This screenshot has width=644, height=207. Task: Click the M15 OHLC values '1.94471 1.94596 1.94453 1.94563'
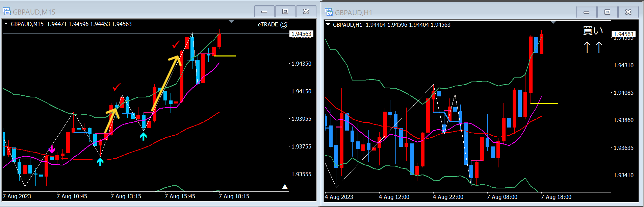pos(89,24)
